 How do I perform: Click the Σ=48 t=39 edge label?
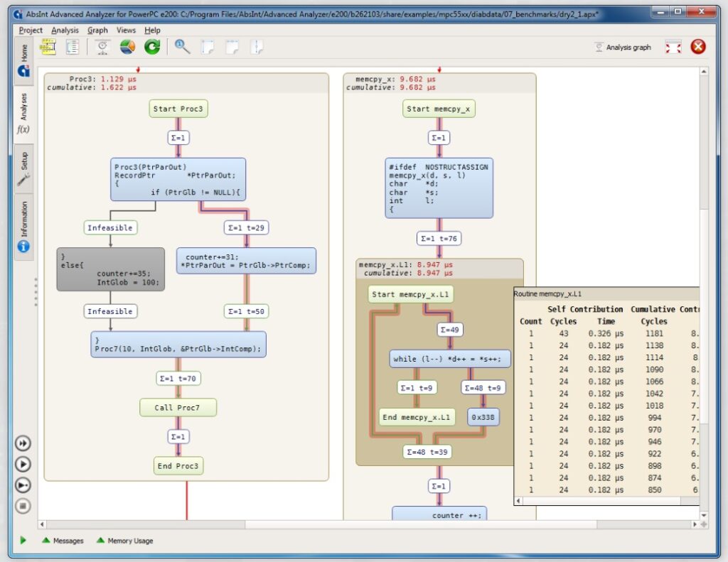427,452
